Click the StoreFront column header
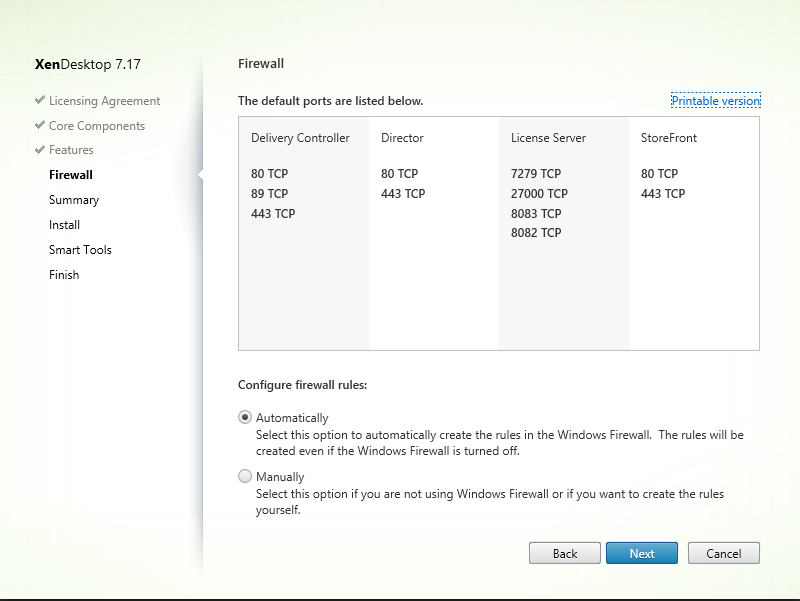The image size is (800, 601). pyautogui.click(x=669, y=138)
